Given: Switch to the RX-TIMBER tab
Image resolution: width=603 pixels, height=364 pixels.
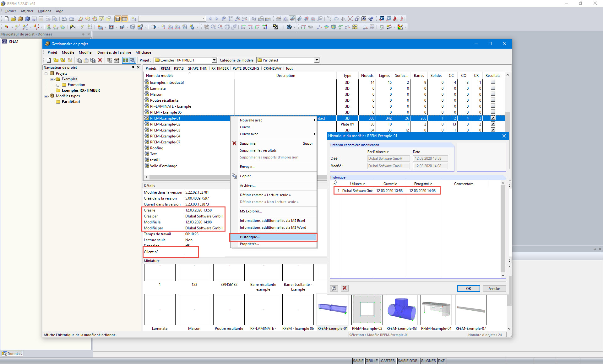Looking at the screenshot, I should (x=220, y=68).
